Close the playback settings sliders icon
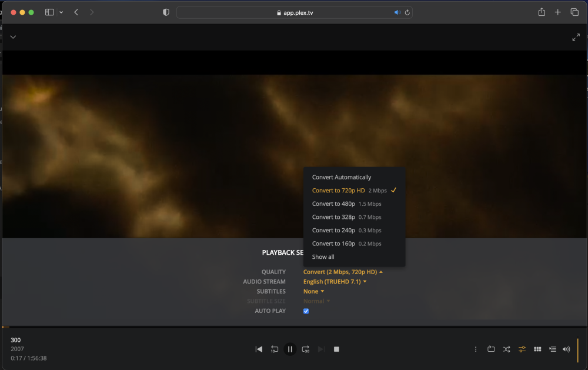 coord(522,349)
